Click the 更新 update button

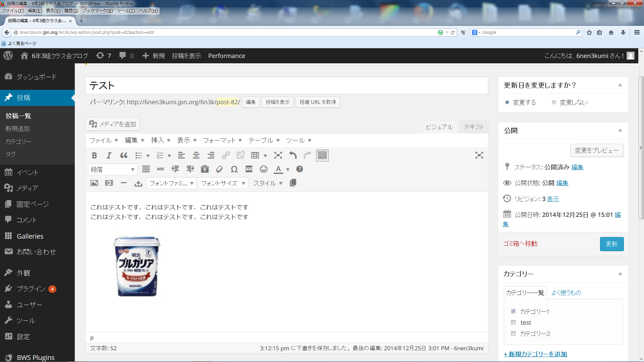tap(612, 244)
